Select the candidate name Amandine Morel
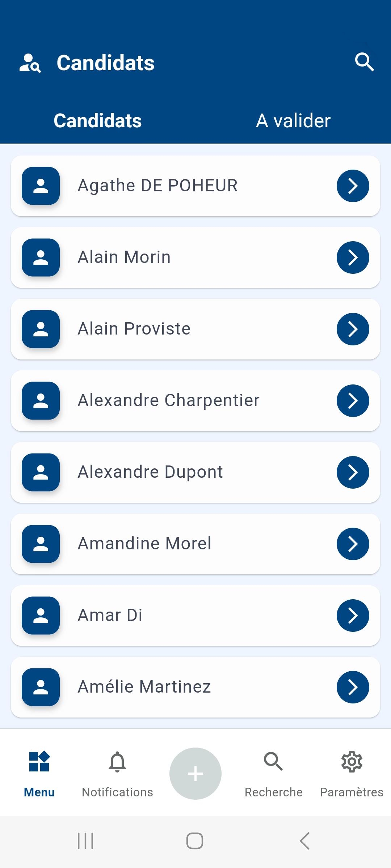Viewport: 391px width, 868px height. tap(144, 544)
